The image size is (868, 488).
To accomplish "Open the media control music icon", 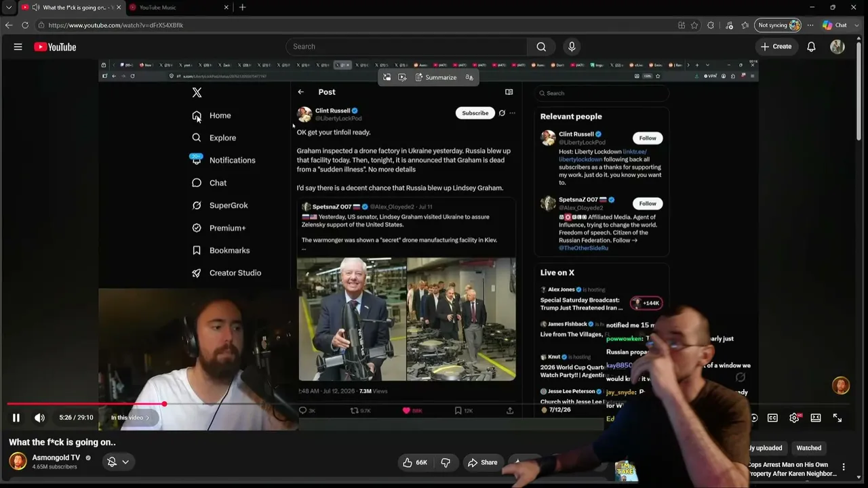I will click(x=729, y=25).
